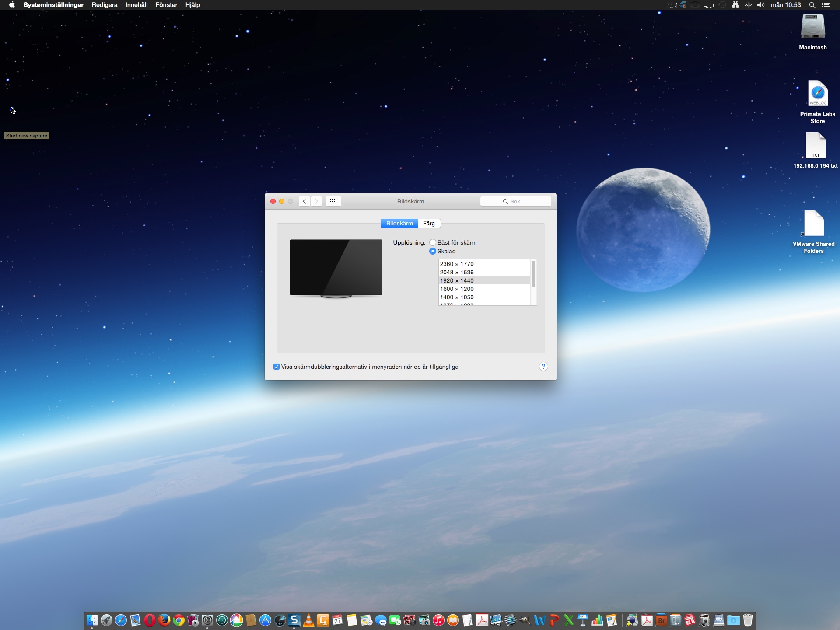840x630 pixels.
Task: Click the back navigation arrow in Bildskärm window
Action: pyautogui.click(x=304, y=201)
